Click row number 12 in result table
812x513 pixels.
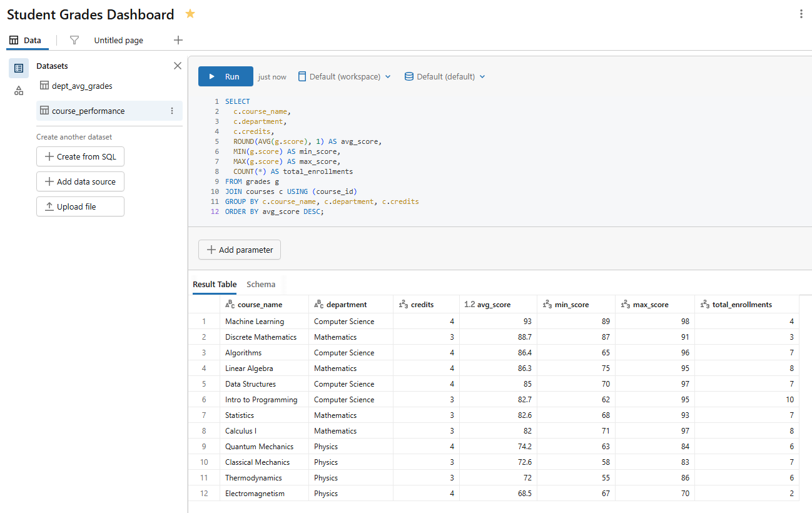[x=204, y=494]
